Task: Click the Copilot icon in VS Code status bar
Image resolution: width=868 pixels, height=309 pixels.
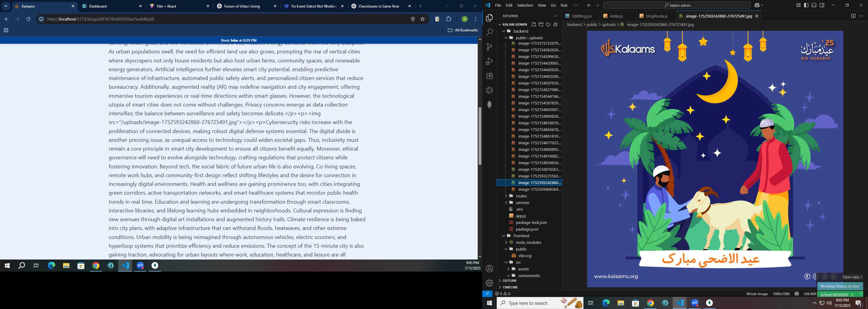Action: coord(797,294)
